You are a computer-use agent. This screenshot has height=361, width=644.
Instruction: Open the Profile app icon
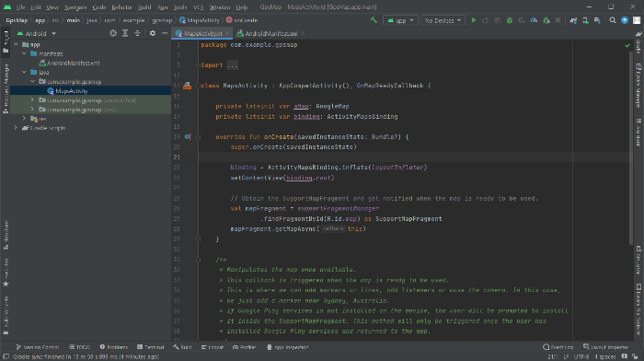(534, 20)
